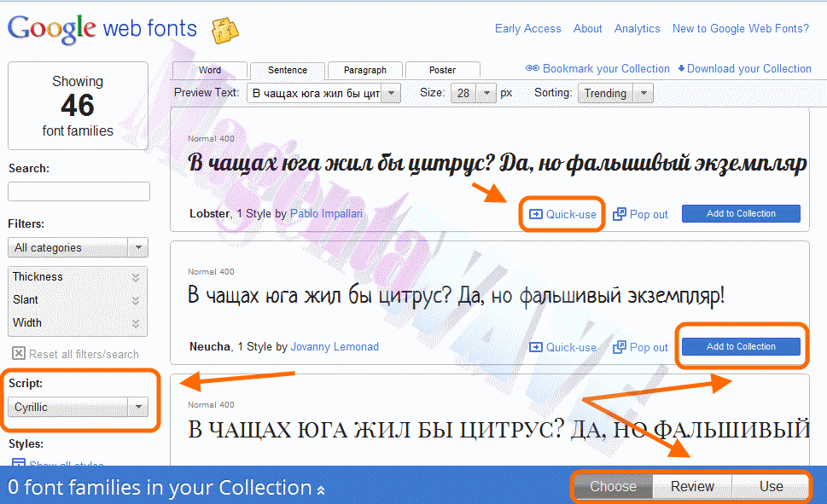Click the Neucha font name label
Viewport: 827px width, 504px height.
tap(210, 346)
